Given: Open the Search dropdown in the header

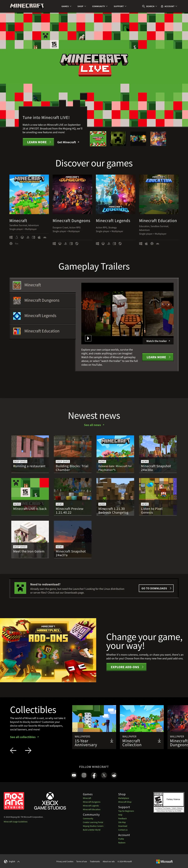Looking at the screenshot, I should click(x=150, y=6).
